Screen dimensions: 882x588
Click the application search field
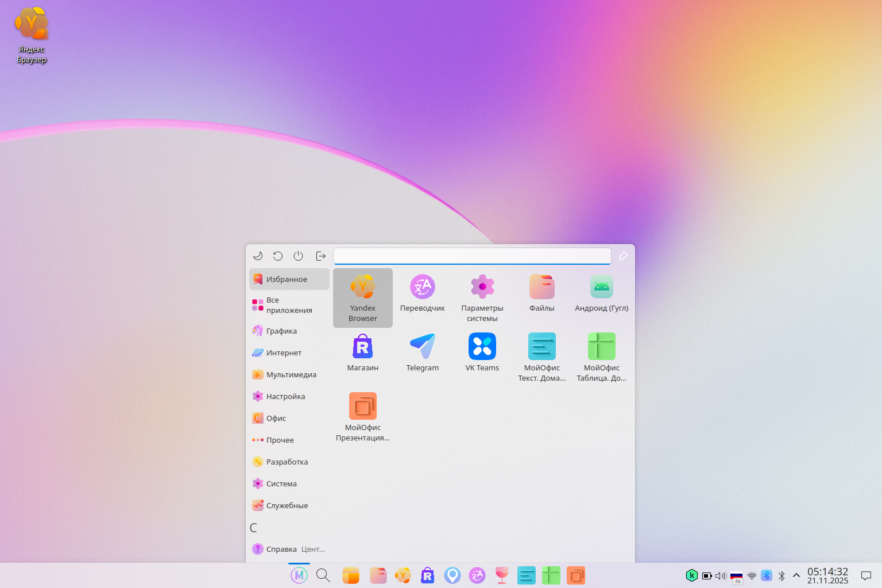point(471,256)
